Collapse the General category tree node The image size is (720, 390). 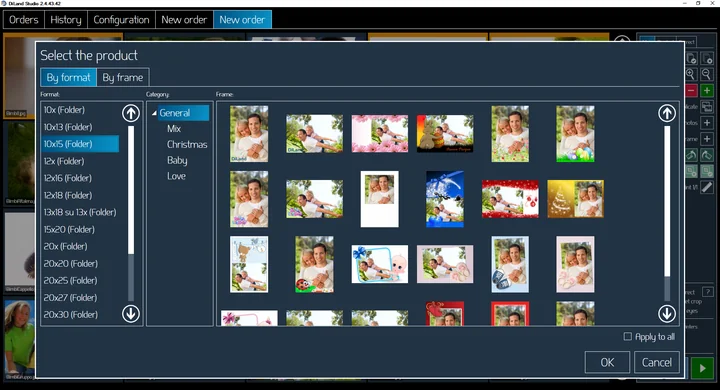tap(154, 113)
